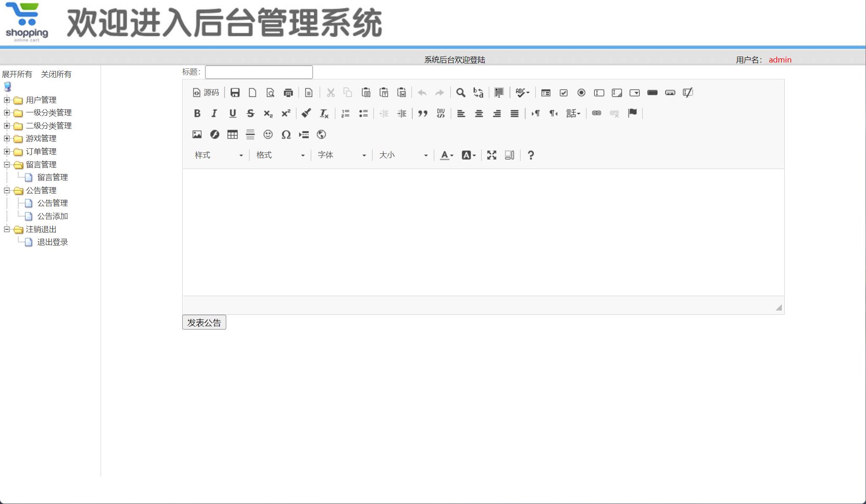Select 退出登录 in the sidebar tree
The height and width of the screenshot is (504, 866).
tap(52, 242)
